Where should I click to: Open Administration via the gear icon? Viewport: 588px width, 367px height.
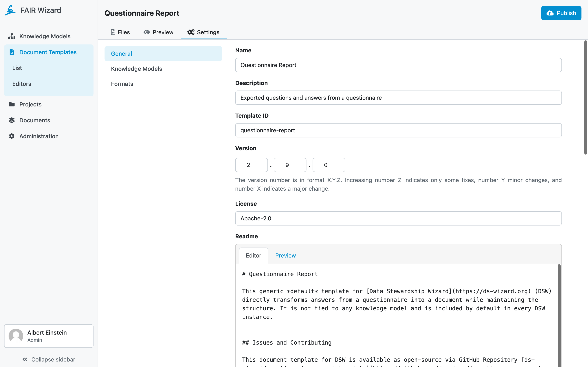click(x=12, y=136)
